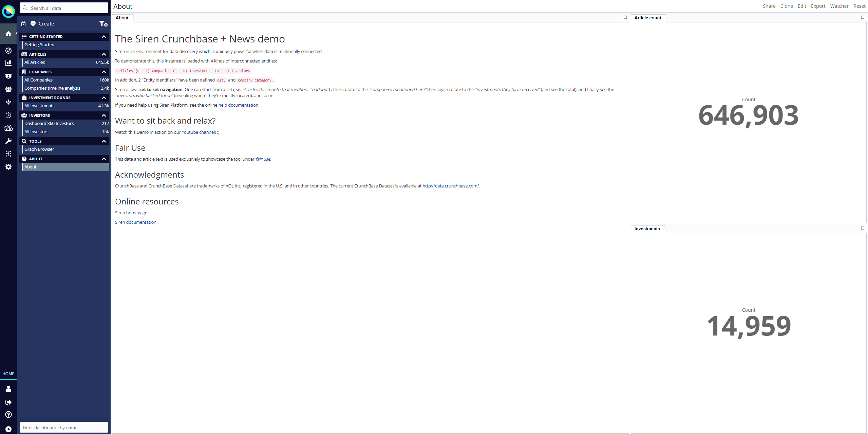Viewport: 868px width, 434px height.
Task: Collapse the Investors dashboard group
Action: [x=104, y=115]
